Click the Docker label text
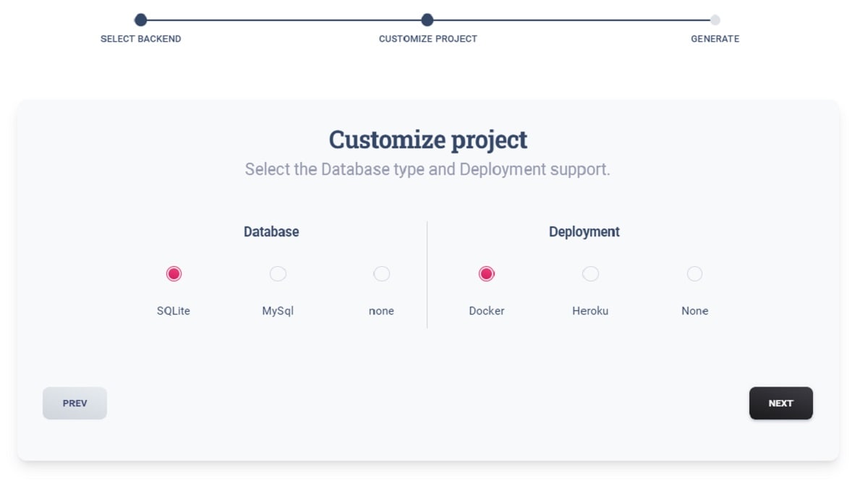This screenshot has width=868, height=494. tap(487, 310)
